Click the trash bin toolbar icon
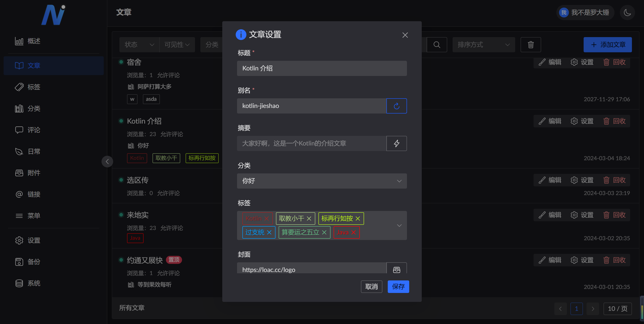The height and width of the screenshot is (324, 644). coord(530,45)
